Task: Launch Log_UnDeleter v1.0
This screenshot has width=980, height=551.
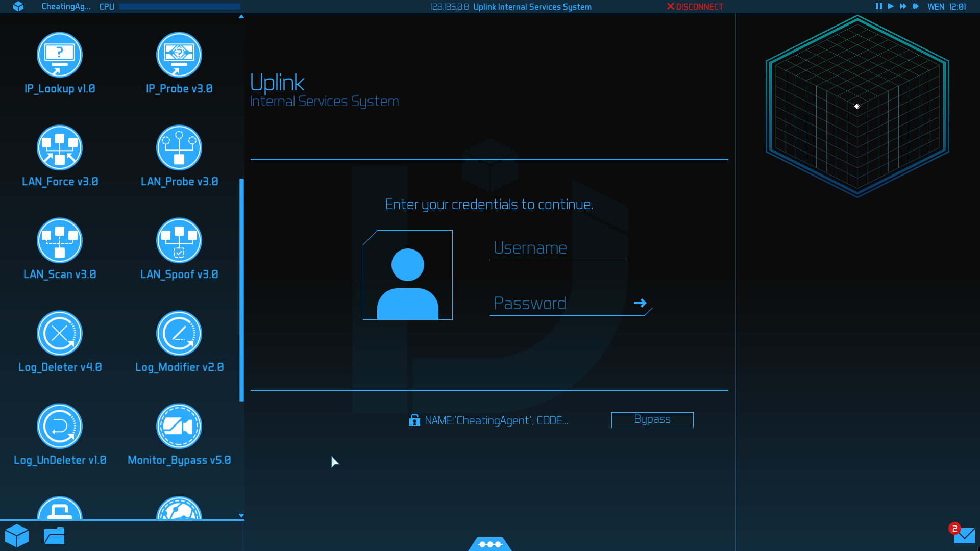Action: click(60, 435)
